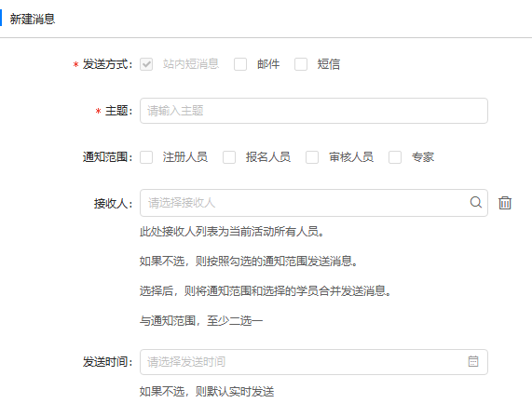Click the 专家 label

[423, 157]
